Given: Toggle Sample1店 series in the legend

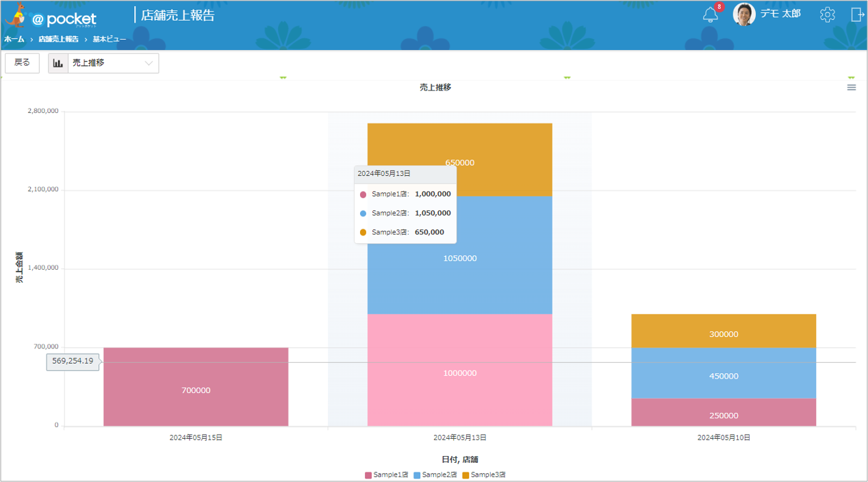Looking at the screenshot, I should click(386, 475).
